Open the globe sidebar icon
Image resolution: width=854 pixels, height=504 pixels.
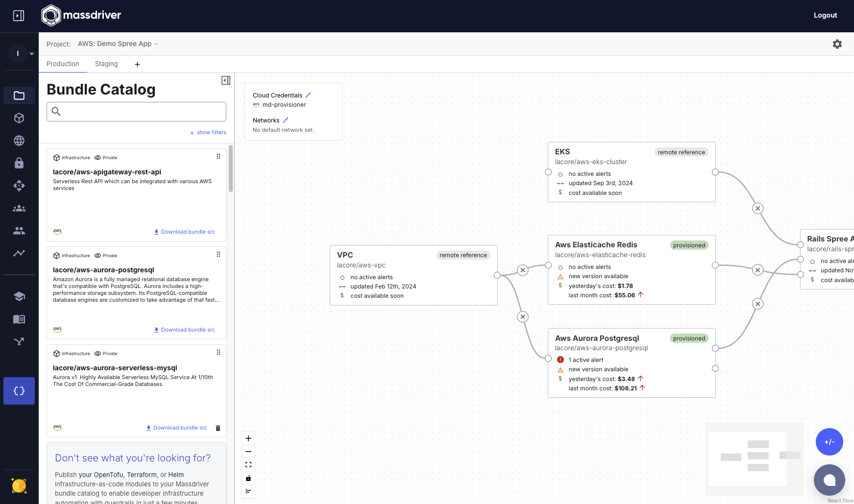(x=19, y=141)
